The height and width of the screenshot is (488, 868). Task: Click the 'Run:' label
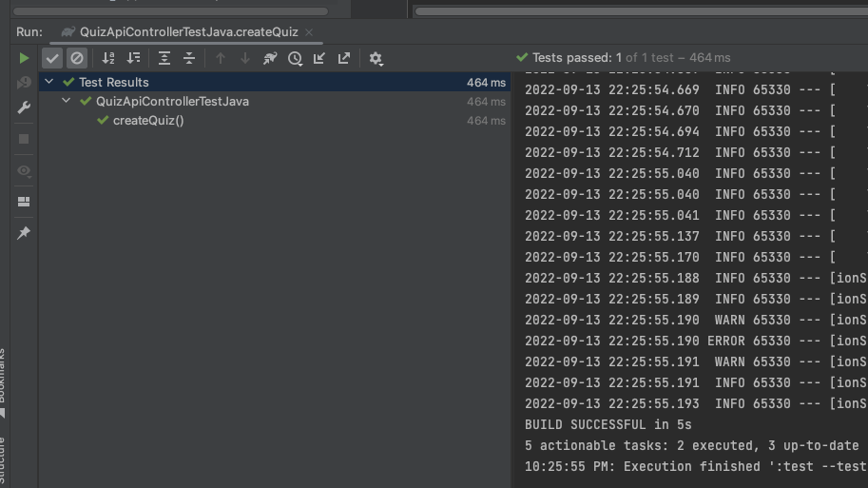tap(29, 32)
